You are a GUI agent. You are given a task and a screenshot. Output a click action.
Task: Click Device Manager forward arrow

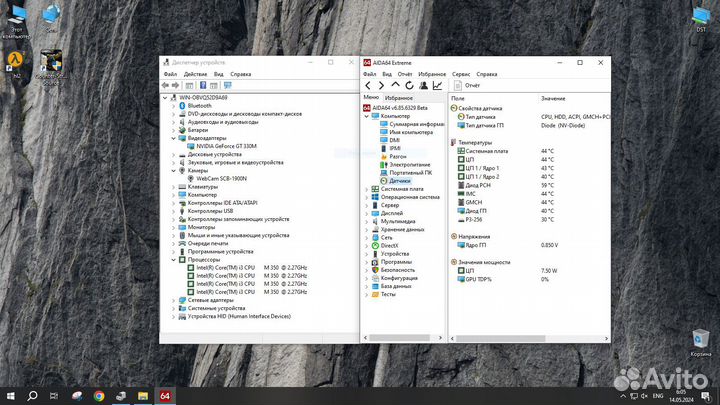[175, 85]
